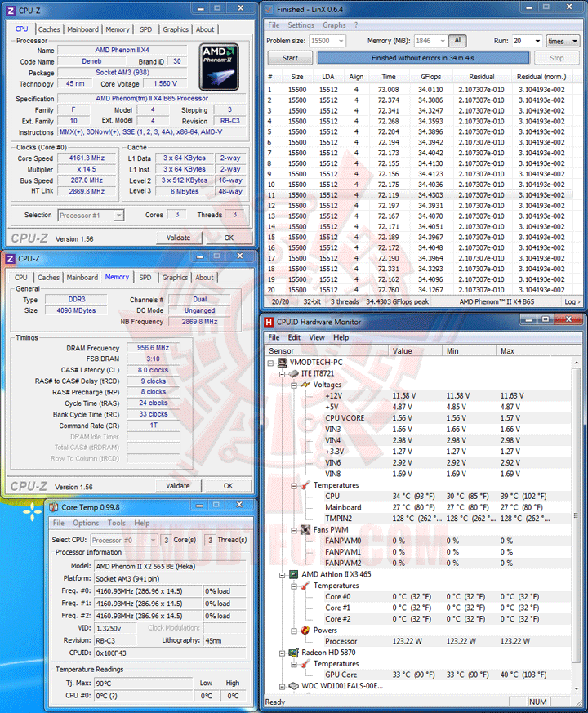
Task: Click OK in the lower CPU-Z window
Action: point(229,486)
